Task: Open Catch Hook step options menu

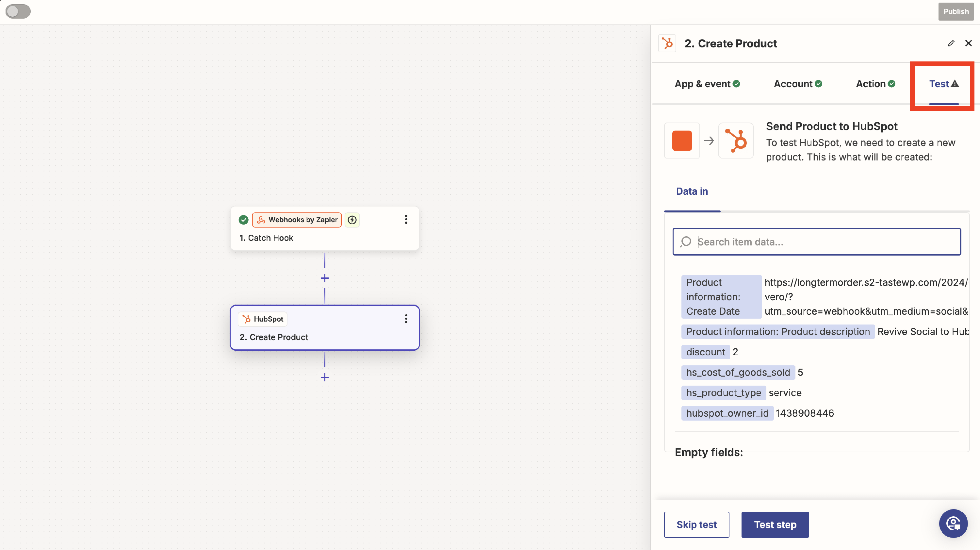Action: tap(406, 220)
